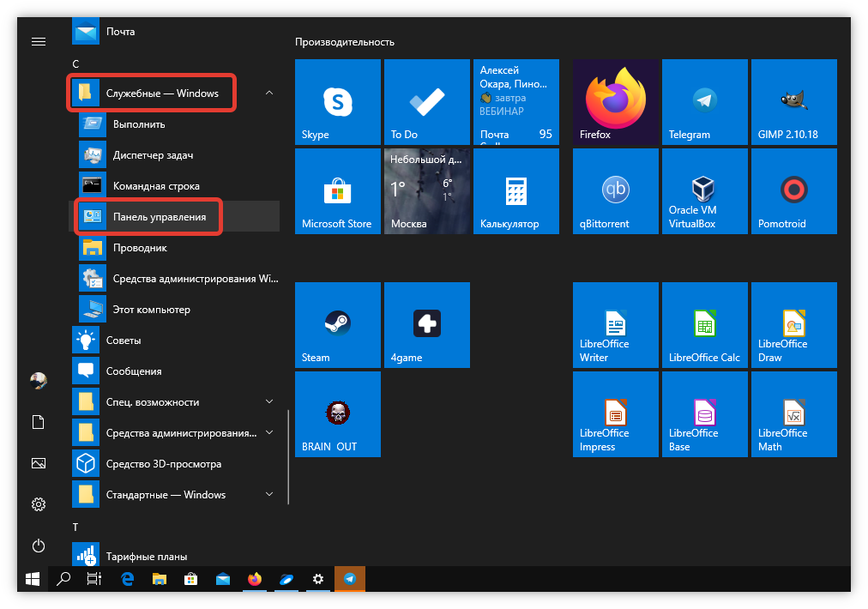Click the letter С section header
Screen dimensions: 868x609
pos(75,64)
